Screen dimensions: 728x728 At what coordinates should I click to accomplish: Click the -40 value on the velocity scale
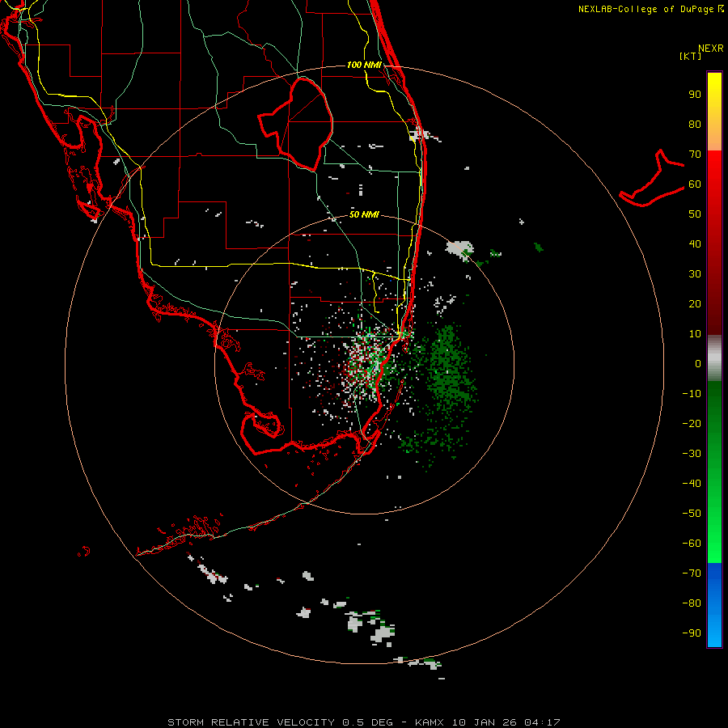[x=692, y=484]
